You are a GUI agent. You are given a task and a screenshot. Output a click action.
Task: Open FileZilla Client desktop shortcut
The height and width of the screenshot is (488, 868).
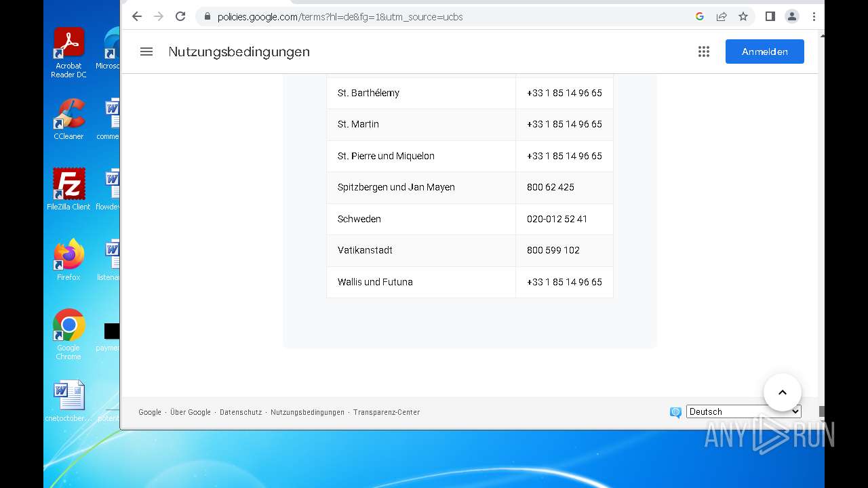click(68, 189)
